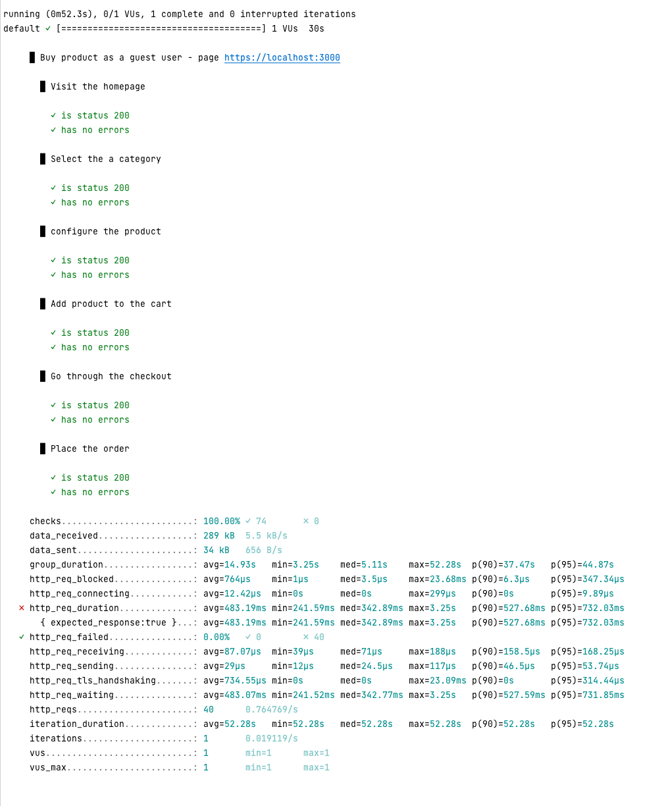Click the http_req_failed "0.00%" value
Image resolution: width=672 pixels, height=806 pixels.
[x=216, y=637]
